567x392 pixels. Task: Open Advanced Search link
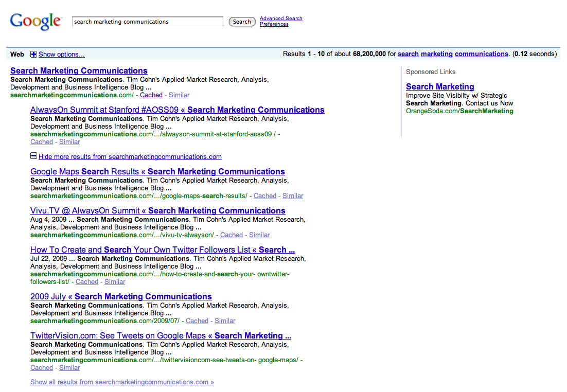tap(281, 19)
